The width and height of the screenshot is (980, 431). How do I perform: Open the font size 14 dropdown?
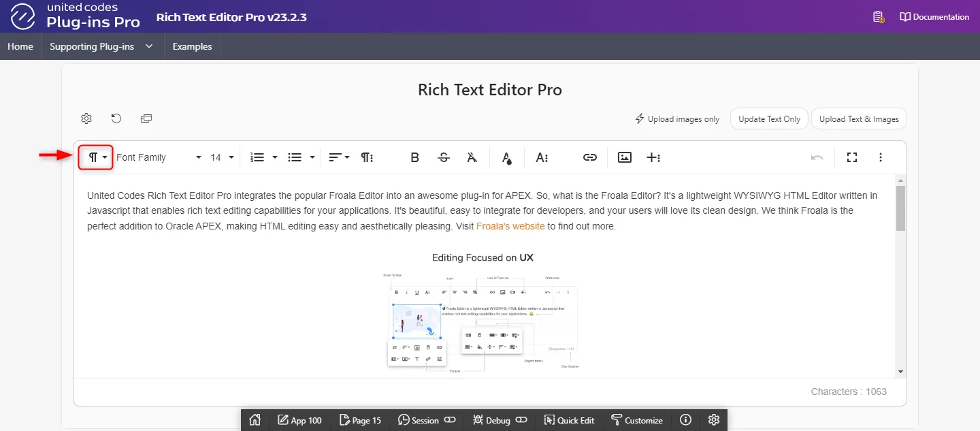pyautogui.click(x=222, y=157)
